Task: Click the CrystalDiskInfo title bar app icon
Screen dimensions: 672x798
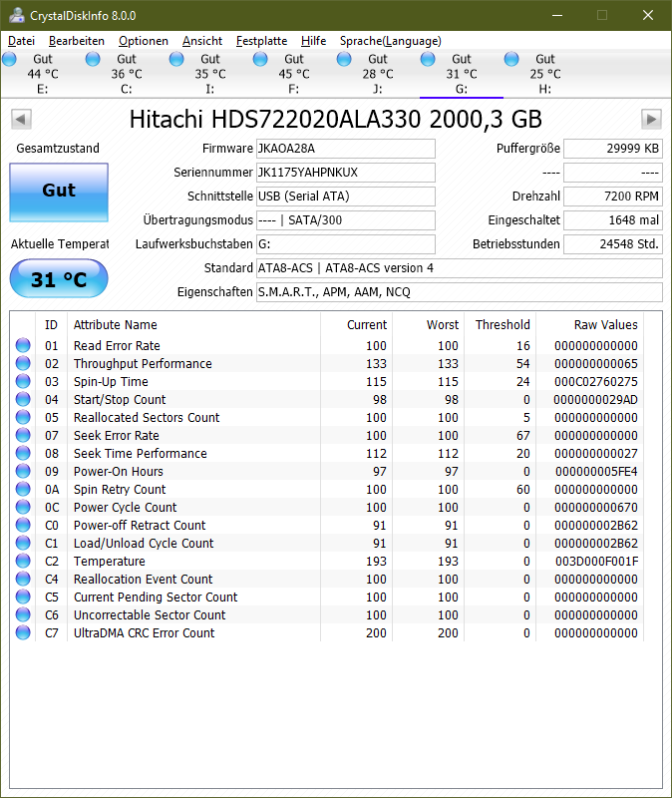Action: 17,15
